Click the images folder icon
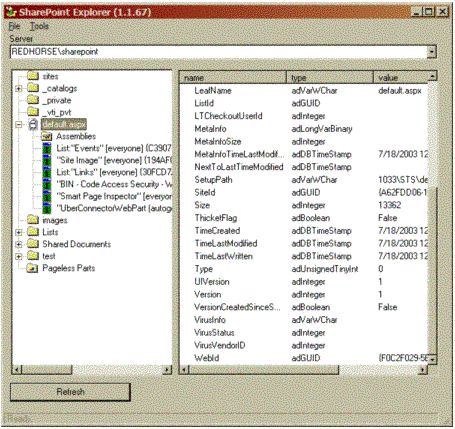The image size is (455, 429). (x=33, y=220)
